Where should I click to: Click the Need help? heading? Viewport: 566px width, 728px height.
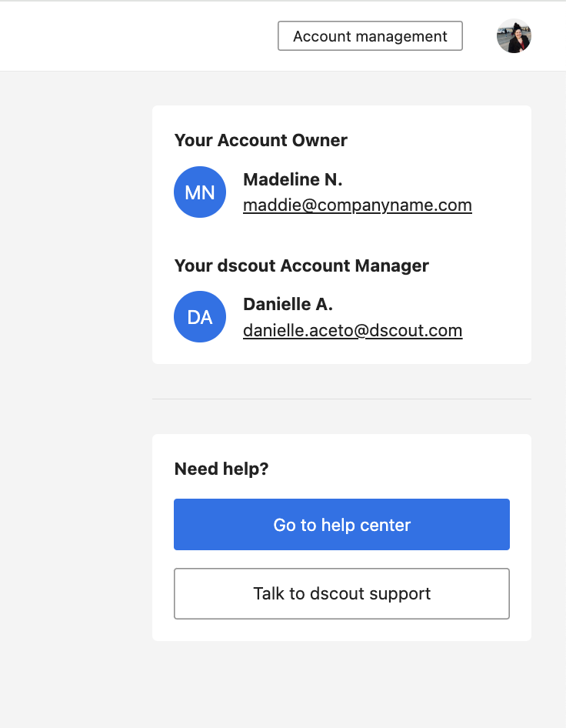[x=221, y=469]
